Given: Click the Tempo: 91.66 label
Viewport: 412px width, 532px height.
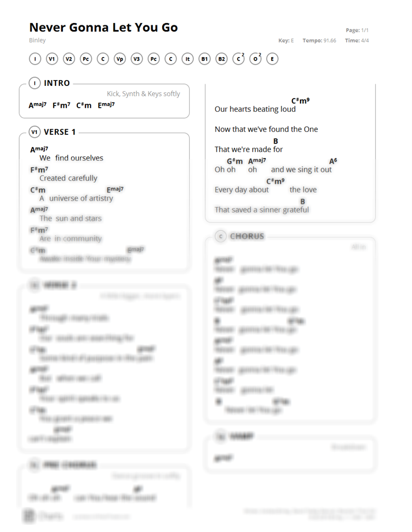Looking at the screenshot, I should 319,40.
